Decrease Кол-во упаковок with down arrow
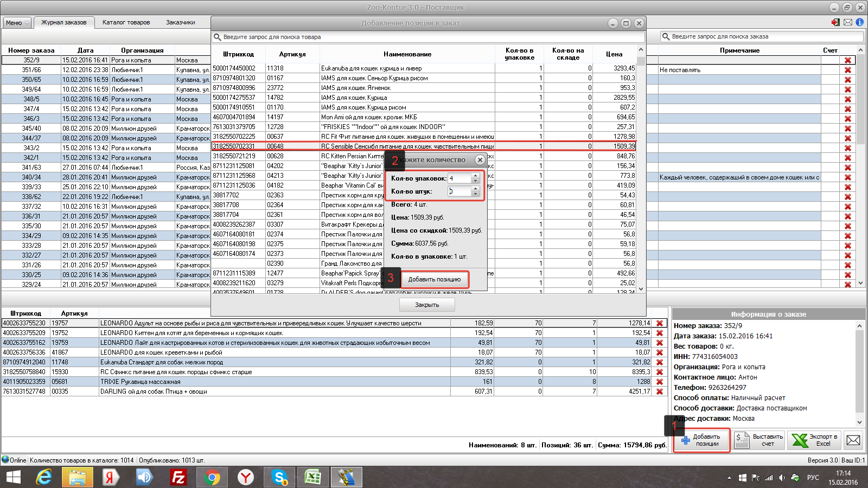868x488 pixels. pos(475,181)
